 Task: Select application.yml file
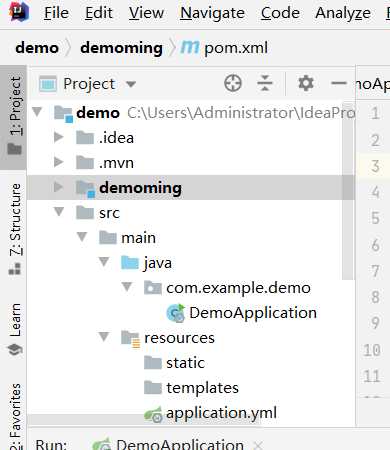191,413
